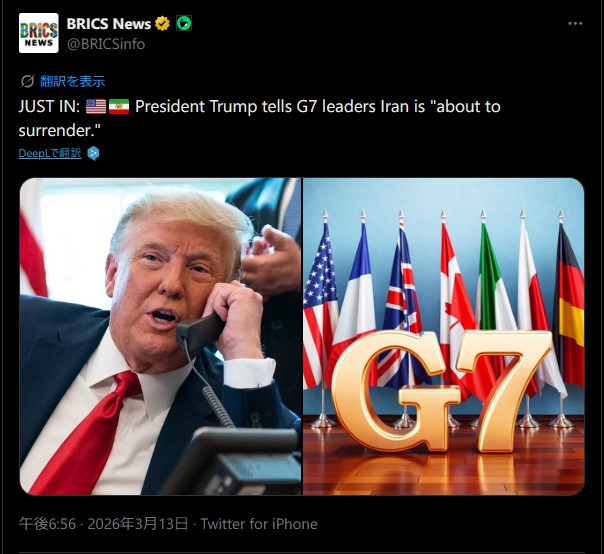Open the BRICS News display name
Image resolution: width=604 pixels, height=554 pixels.
(109, 24)
